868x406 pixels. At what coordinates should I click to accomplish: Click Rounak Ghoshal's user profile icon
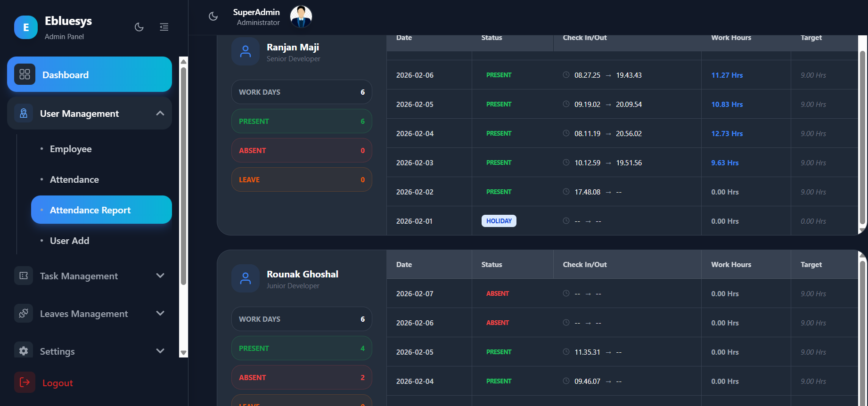(246, 278)
